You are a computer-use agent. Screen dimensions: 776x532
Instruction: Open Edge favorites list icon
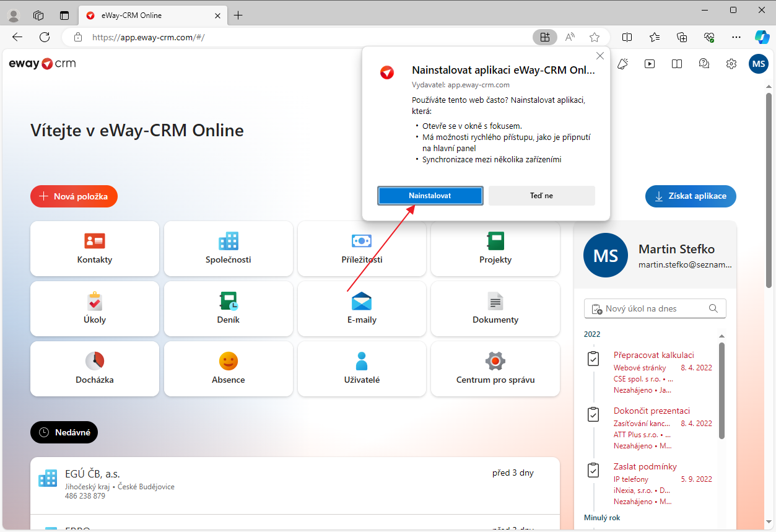tap(655, 37)
